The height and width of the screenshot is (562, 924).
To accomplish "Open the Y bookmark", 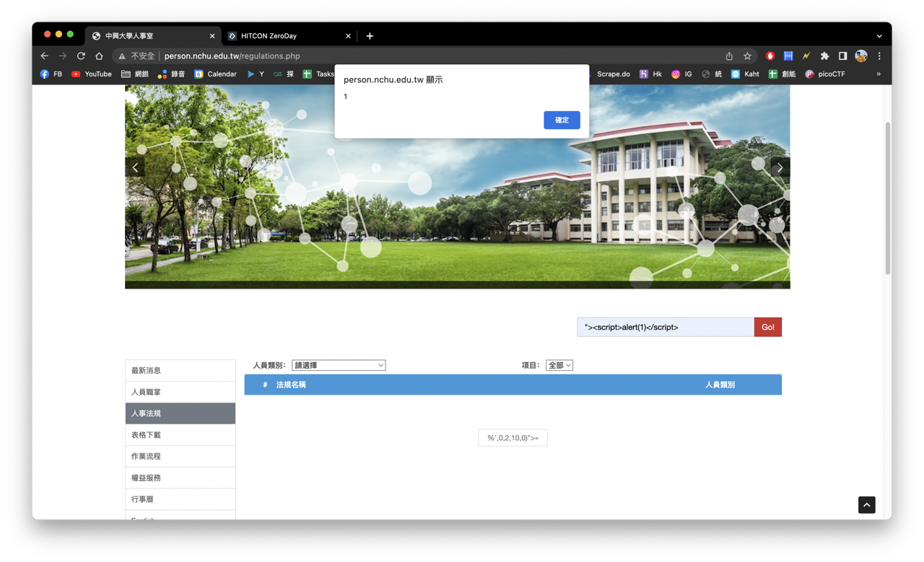I will [x=256, y=74].
